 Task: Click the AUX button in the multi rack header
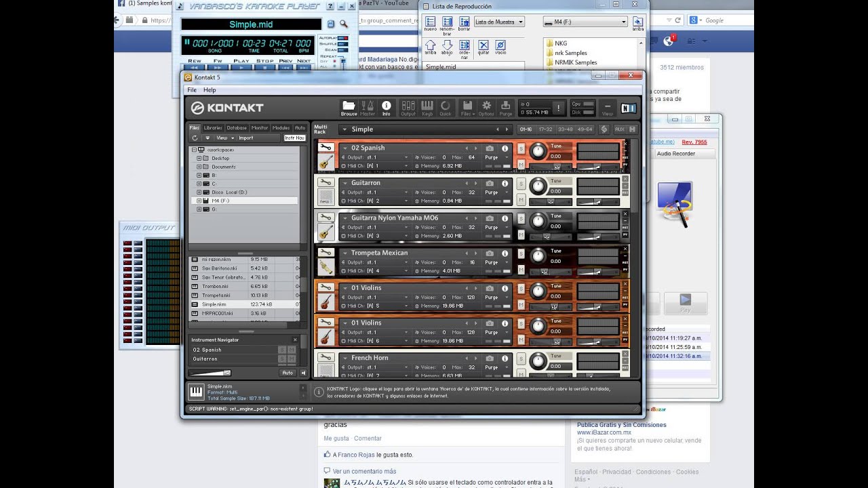619,129
